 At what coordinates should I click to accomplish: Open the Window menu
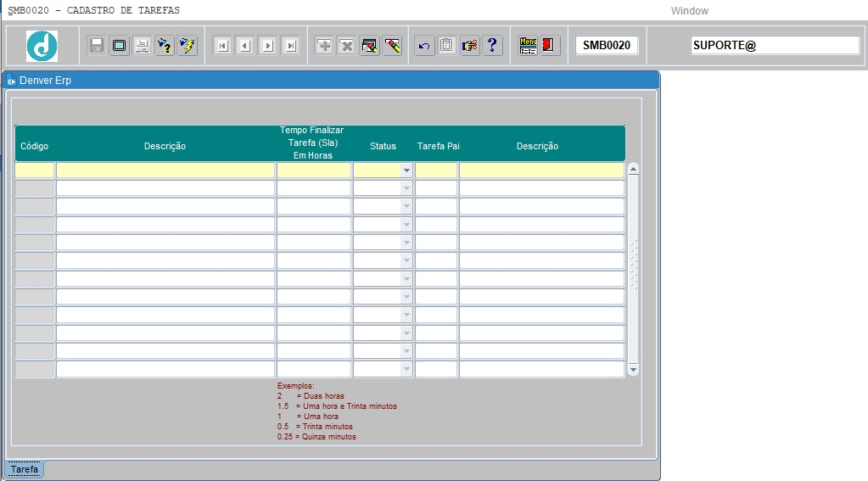coord(689,11)
